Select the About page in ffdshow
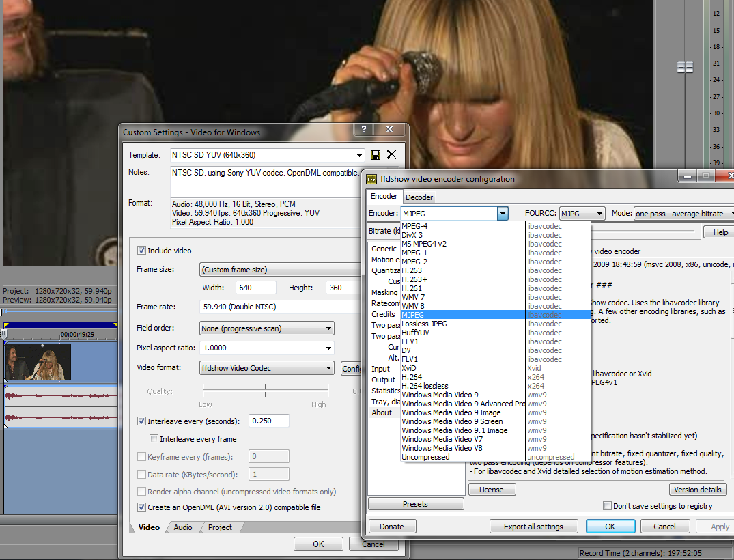The height and width of the screenshot is (560, 734). pos(382,412)
